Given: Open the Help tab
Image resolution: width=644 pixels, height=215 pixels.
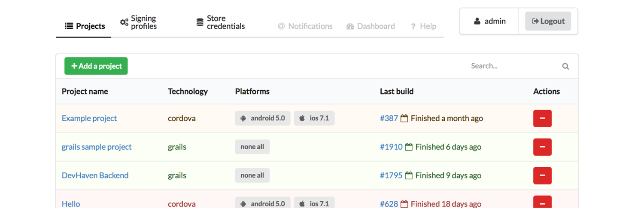Looking at the screenshot, I should (x=423, y=26).
